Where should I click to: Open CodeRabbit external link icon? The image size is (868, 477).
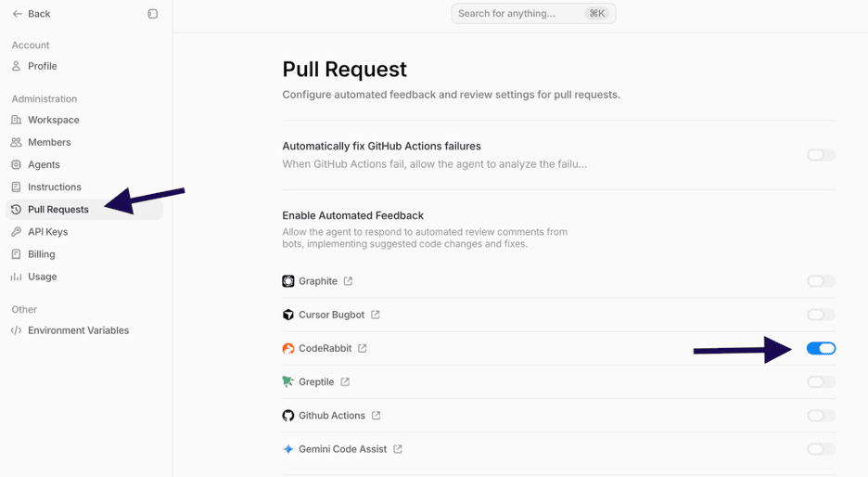click(x=362, y=349)
